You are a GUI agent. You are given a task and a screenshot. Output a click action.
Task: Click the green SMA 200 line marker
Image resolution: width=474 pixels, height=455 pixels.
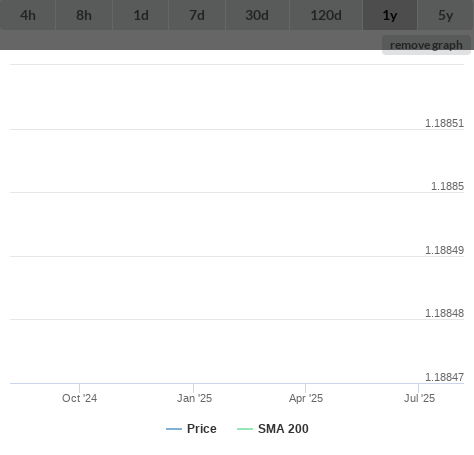[245, 429]
